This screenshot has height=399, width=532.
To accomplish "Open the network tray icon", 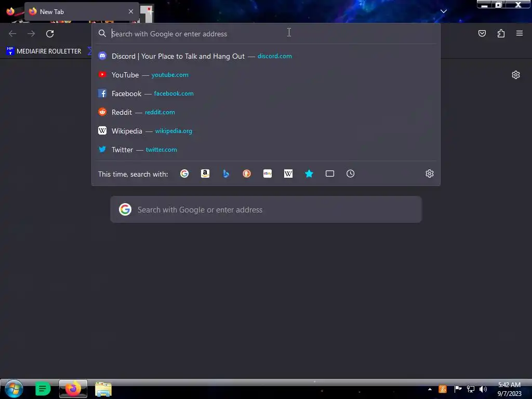I will pyautogui.click(x=471, y=389).
